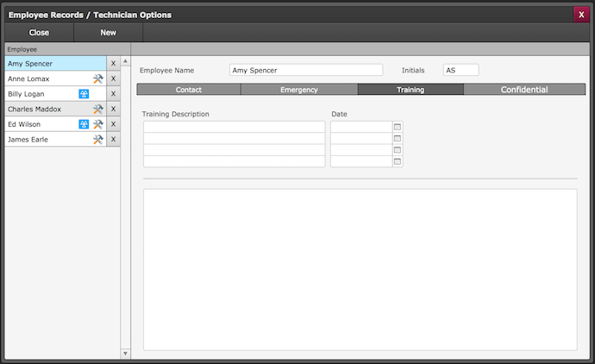
Task: Click the Employee Name input field
Action: coord(306,70)
